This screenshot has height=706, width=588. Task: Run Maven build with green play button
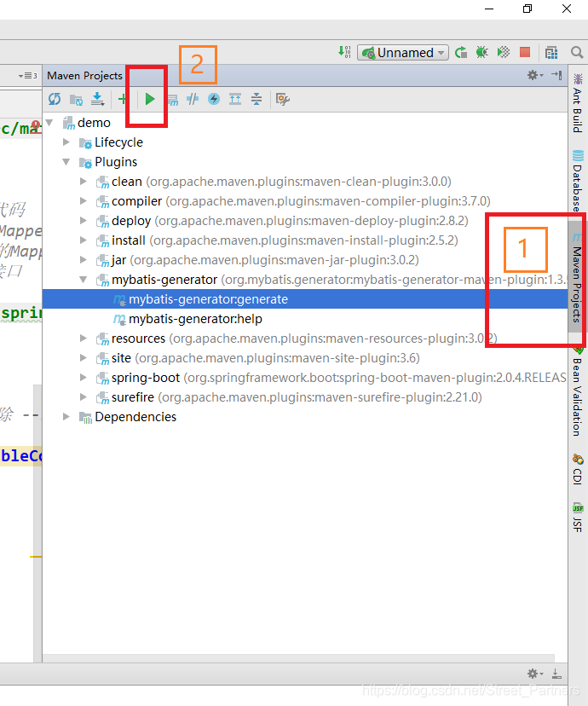(150, 99)
